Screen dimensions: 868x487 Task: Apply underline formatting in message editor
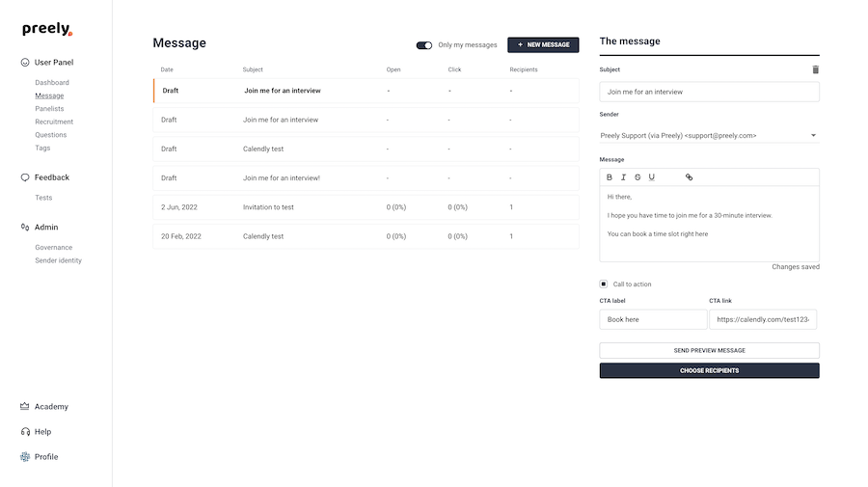[652, 177]
